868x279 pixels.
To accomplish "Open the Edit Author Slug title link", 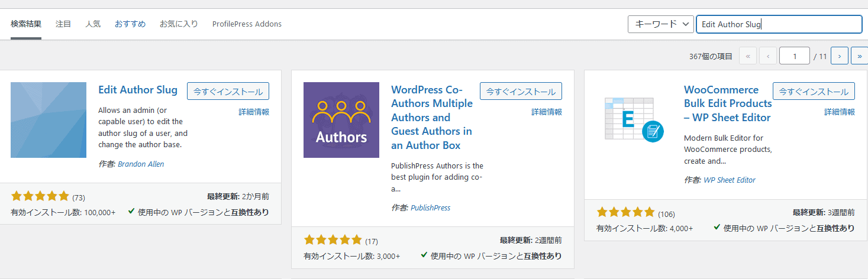I will pyautogui.click(x=138, y=90).
